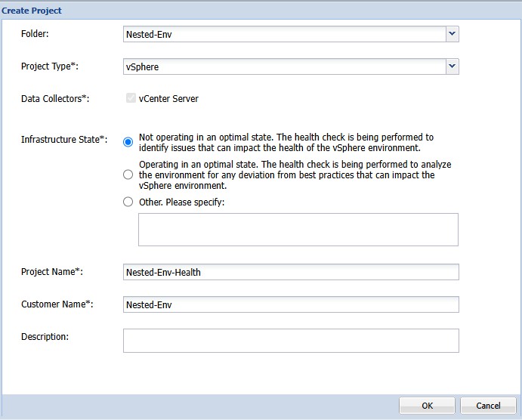
Task: Click 'Other. Please specify:' label text
Action: pos(182,202)
